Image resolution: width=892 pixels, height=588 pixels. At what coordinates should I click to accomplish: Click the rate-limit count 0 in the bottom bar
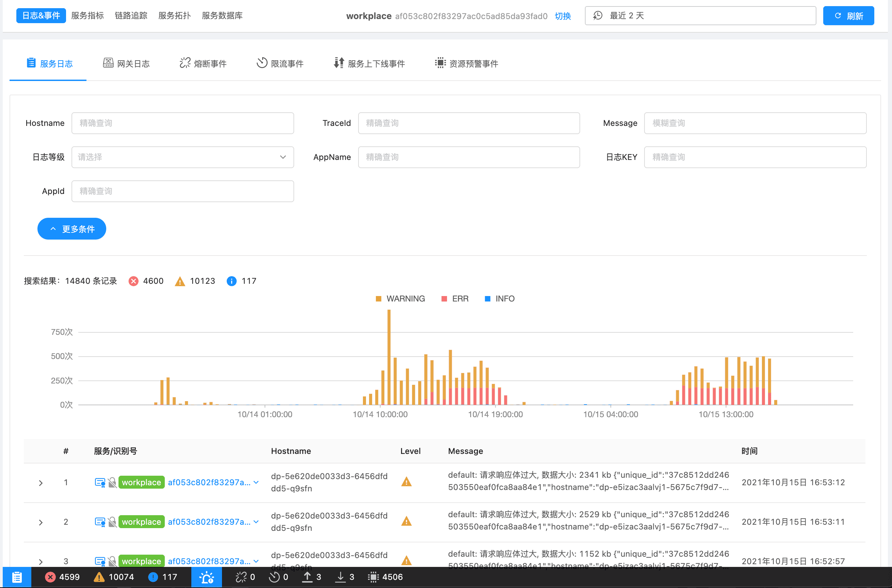pos(279,577)
